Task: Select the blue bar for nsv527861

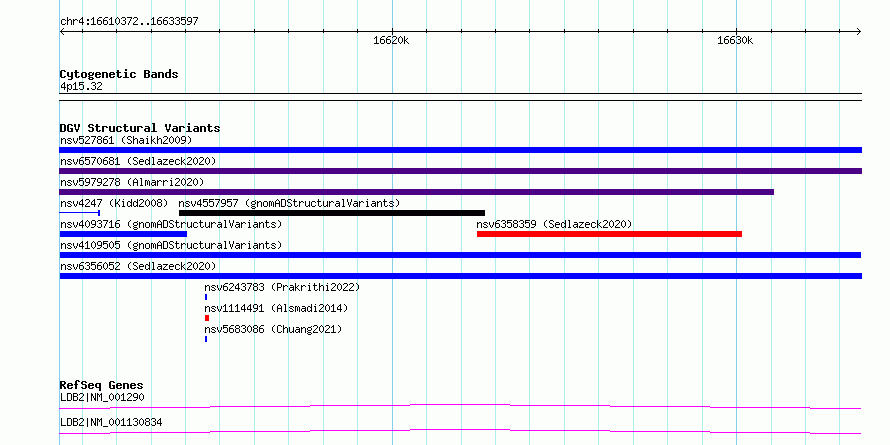Action: click(460, 150)
